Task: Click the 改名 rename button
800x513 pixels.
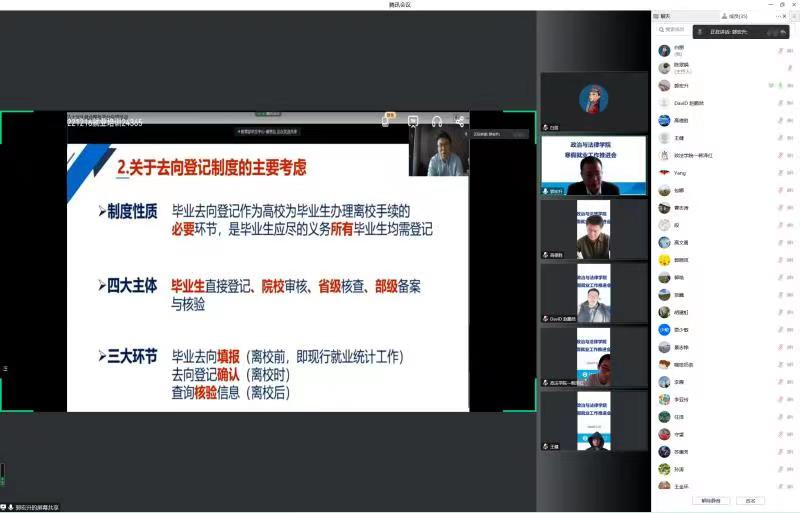Action: (x=750, y=500)
